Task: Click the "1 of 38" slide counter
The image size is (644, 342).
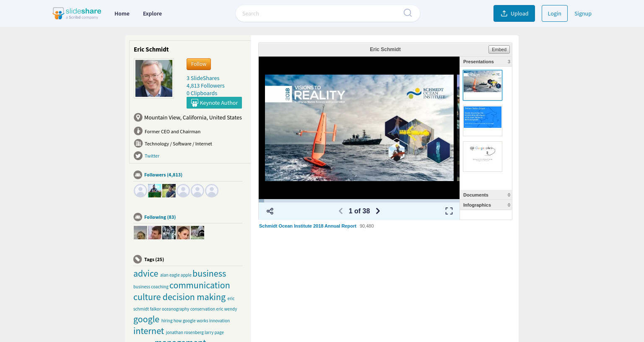Action: coord(359,211)
